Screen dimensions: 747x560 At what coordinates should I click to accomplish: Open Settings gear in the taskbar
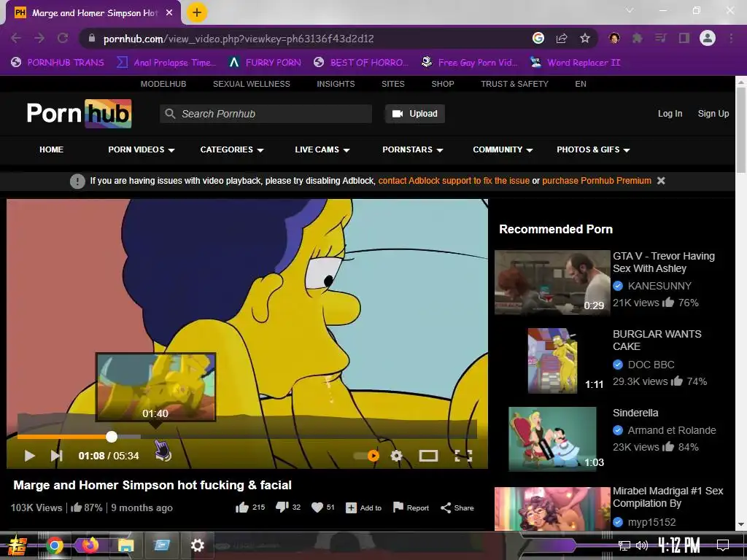[x=197, y=545]
